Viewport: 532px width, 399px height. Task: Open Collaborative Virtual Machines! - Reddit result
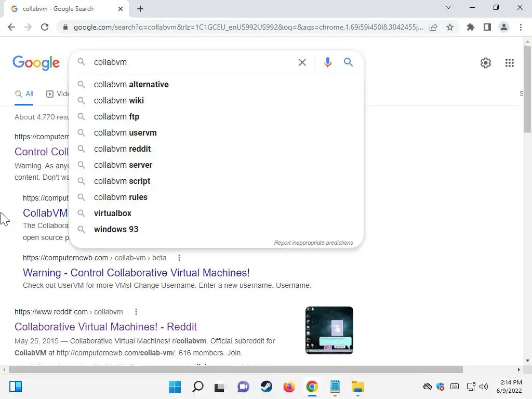(105, 327)
